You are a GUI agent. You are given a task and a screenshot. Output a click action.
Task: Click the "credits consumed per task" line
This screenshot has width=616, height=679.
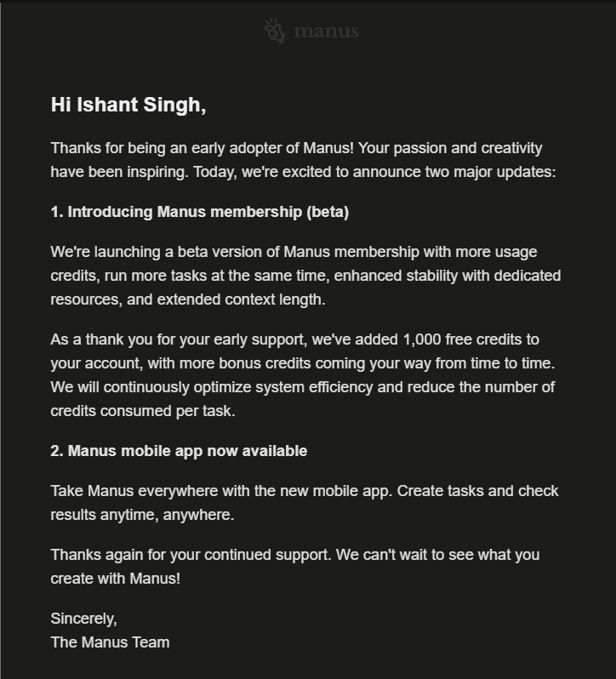coord(142,411)
